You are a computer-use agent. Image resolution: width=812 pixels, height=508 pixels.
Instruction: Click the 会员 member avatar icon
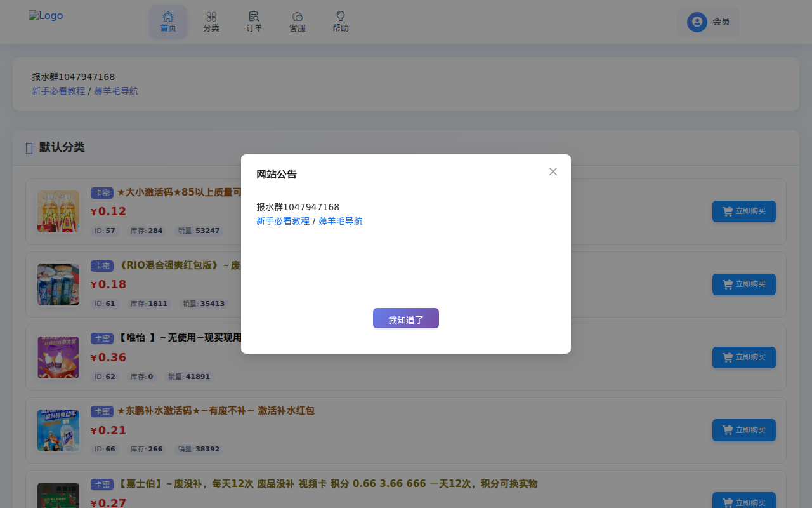(x=697, y=22)
